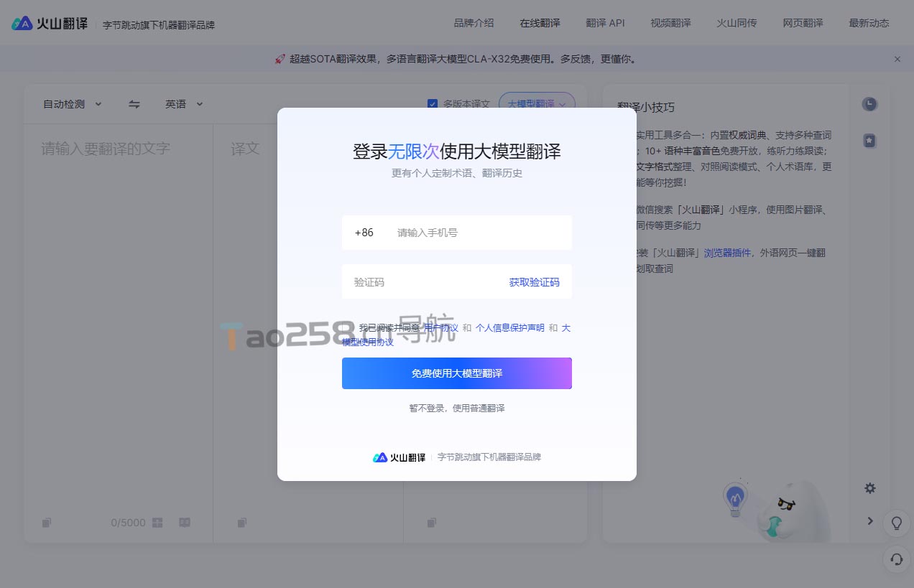Open 网页翻译 nav item
Screen dimensions: 914x588
pos(803,23)
